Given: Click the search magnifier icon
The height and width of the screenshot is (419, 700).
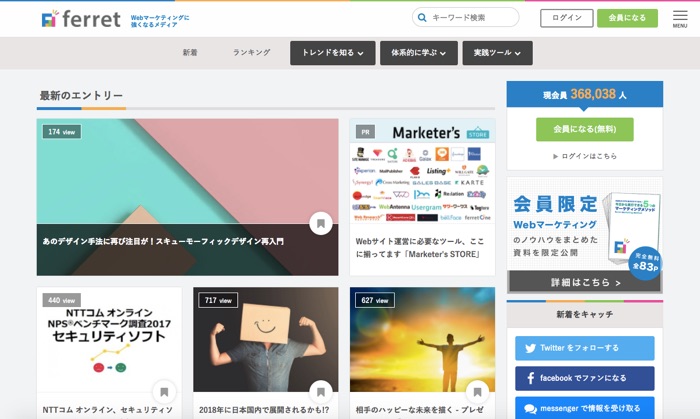Looking at the screenshot, I should tap(423, 18).
